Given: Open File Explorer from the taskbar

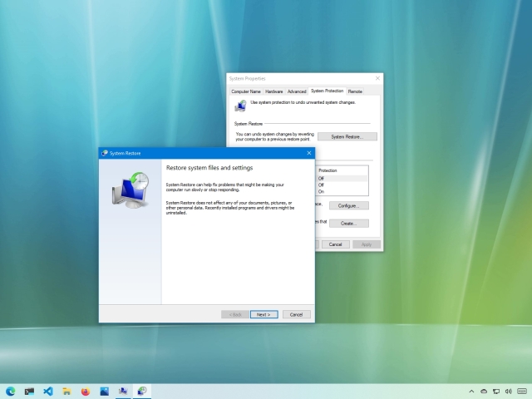Looking at the screenshot, I should 66,392.
